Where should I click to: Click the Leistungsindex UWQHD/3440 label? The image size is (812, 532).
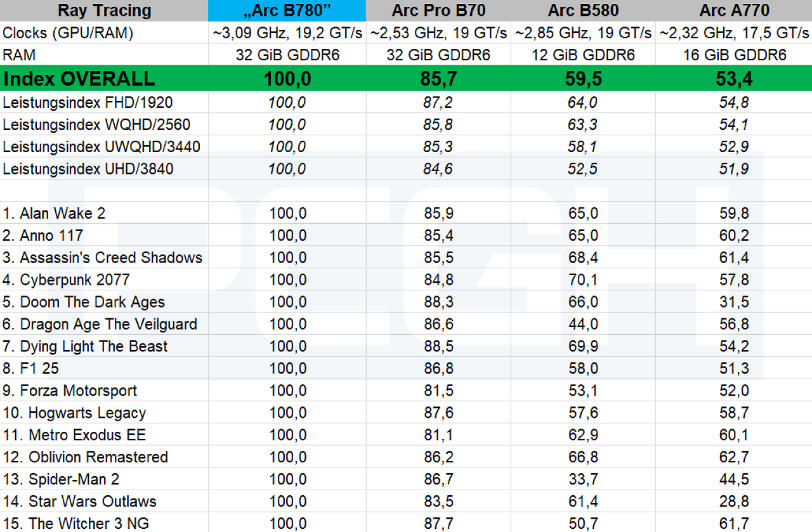coord(101,147)
